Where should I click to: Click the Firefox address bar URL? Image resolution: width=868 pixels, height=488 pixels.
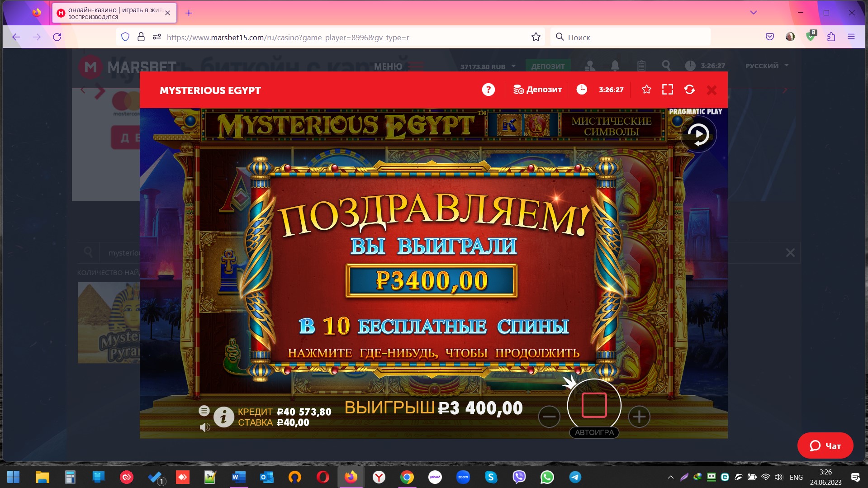[x=288, y=38]
